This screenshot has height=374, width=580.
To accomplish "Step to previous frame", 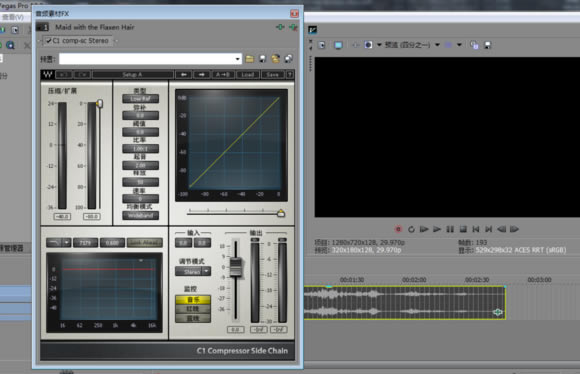I will click(x=502, y=229).
